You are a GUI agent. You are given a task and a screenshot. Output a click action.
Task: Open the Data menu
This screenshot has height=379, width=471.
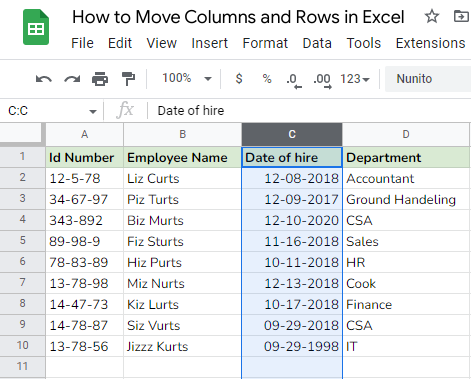317,43
